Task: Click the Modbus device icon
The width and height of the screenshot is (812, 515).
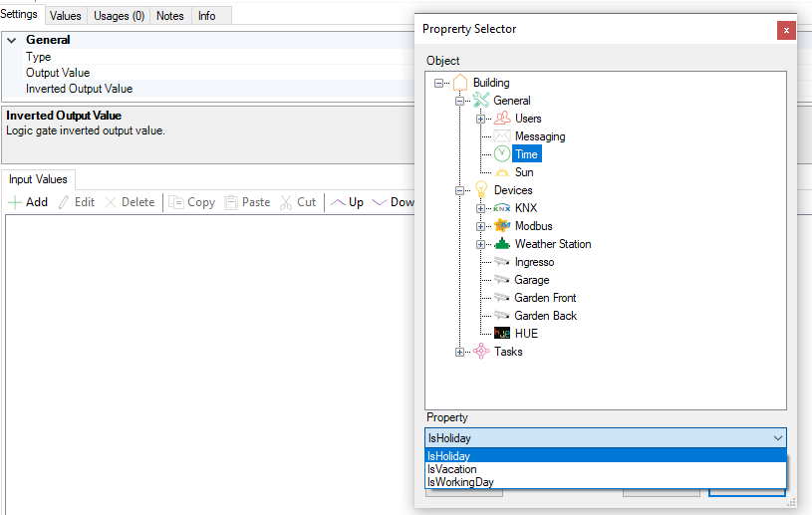Action: (x=502, y=226)
